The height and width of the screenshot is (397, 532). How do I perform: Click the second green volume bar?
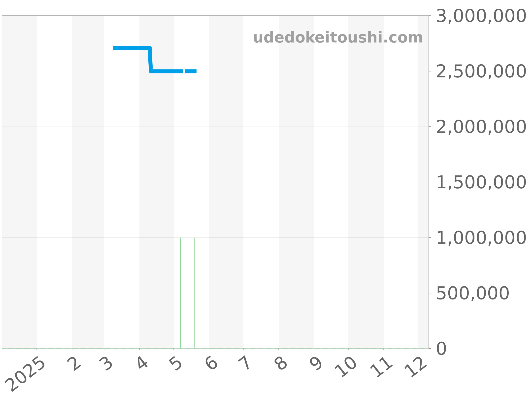194,293
